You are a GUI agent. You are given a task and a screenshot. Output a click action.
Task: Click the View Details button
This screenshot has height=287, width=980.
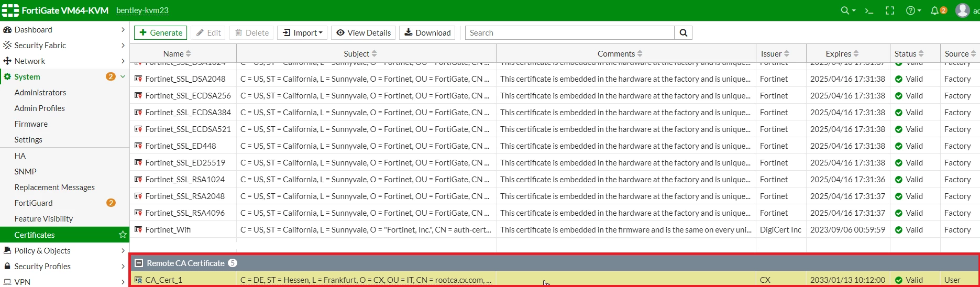pyautogui.click(x=363, y=32)
